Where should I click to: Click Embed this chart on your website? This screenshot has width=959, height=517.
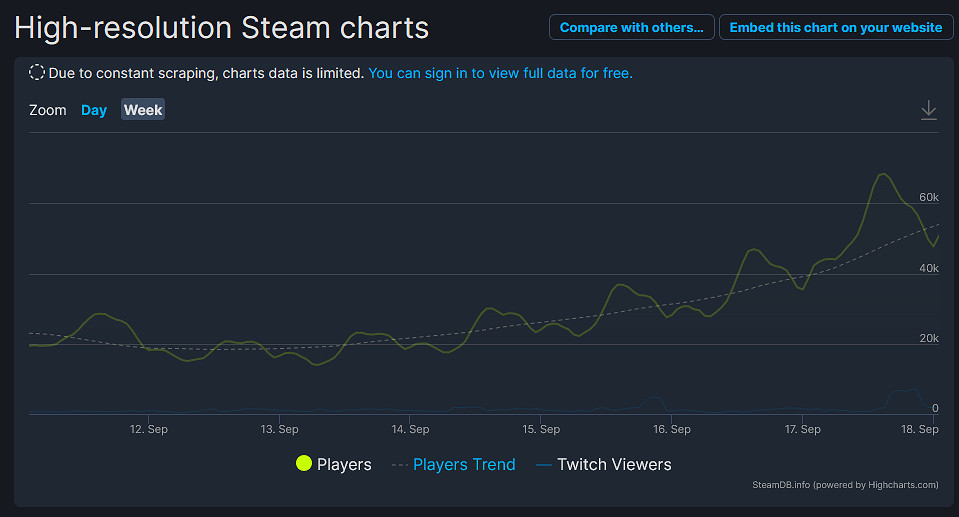(835, 27)
